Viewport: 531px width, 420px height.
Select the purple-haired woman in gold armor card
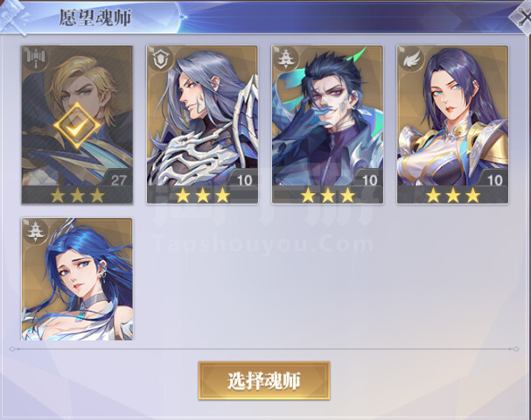(452, 124)
